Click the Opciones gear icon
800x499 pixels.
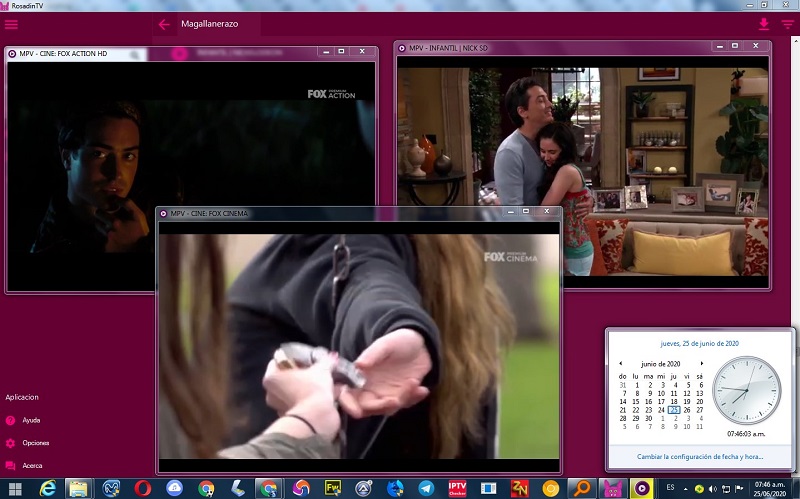pyautogui.click(x=10, y=443)
